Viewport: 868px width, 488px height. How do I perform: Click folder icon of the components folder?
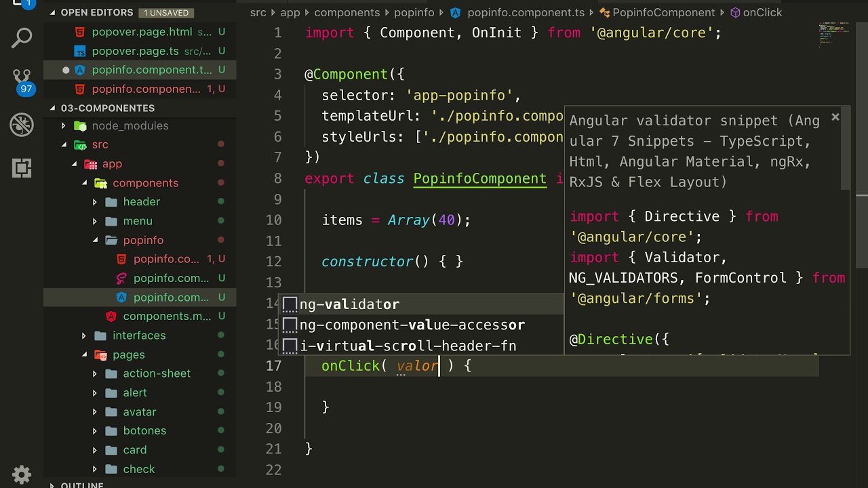[100, 183]
